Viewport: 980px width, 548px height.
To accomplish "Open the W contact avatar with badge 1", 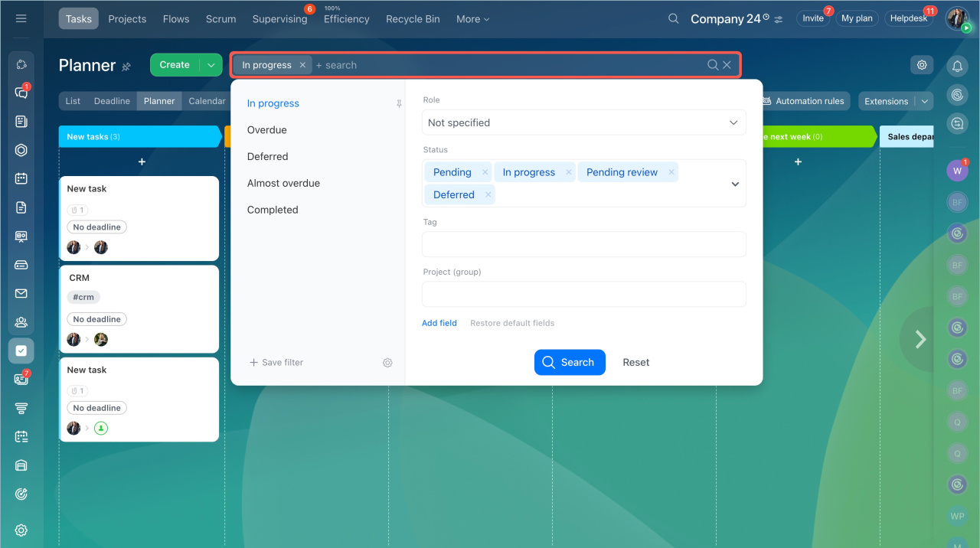I will (x=957, y=171).
